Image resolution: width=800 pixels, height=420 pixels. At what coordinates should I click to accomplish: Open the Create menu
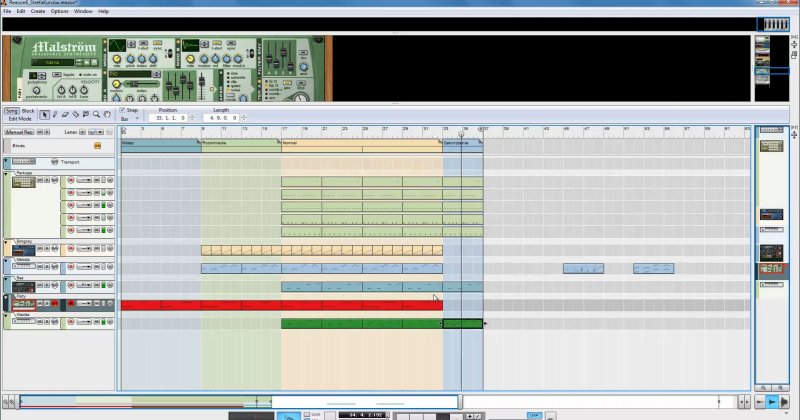click(37, 11)
